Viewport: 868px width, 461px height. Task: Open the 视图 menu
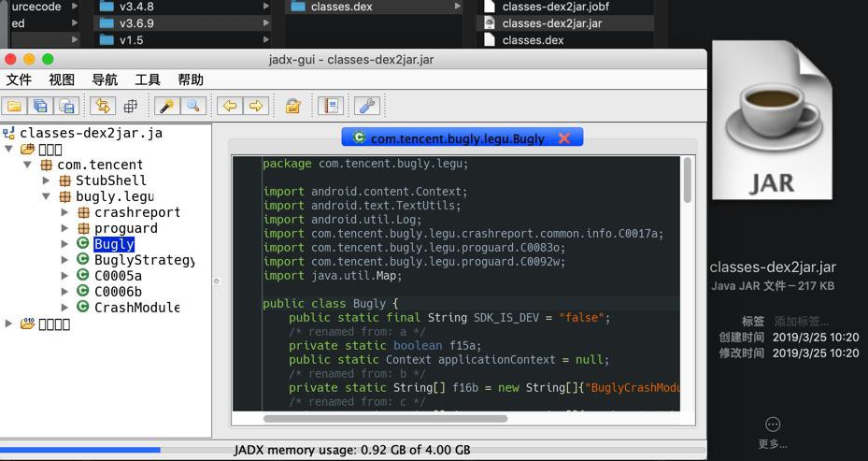click(x=62, y=79)
